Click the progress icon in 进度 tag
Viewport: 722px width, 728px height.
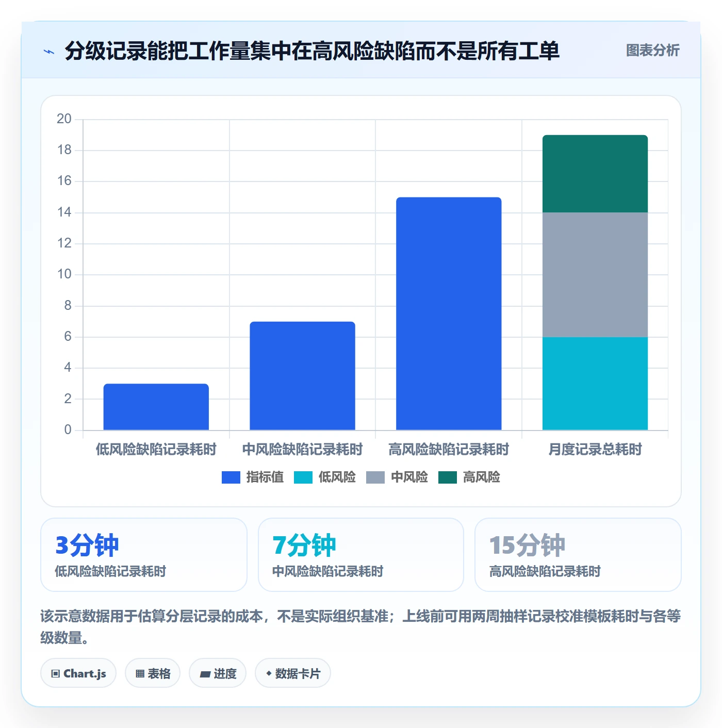pos(205,674)
